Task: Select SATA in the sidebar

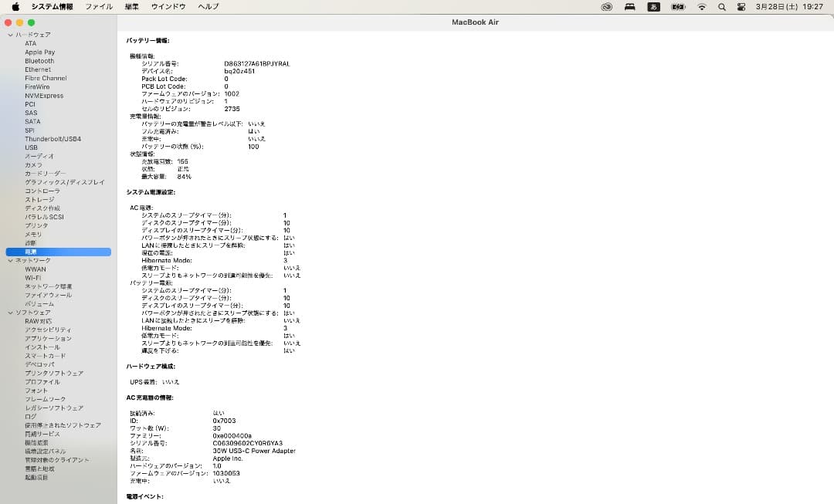Action: tap(32, 122)
